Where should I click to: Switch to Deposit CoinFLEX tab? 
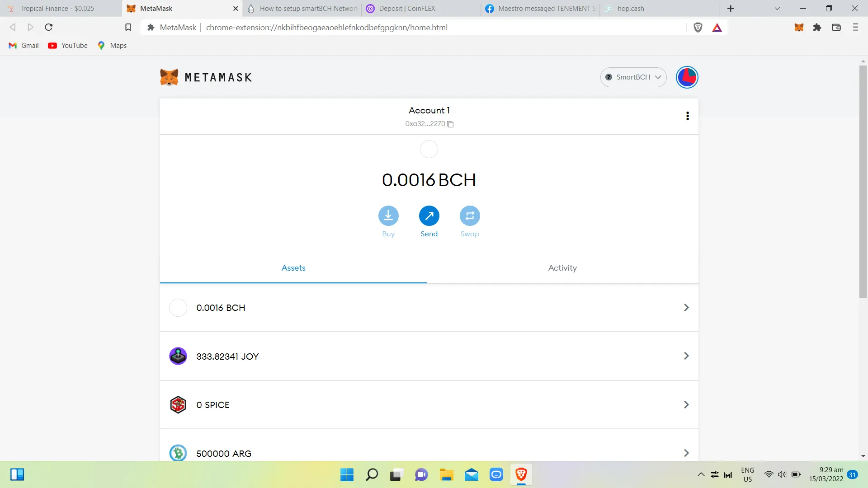click(x=421, y=9)
